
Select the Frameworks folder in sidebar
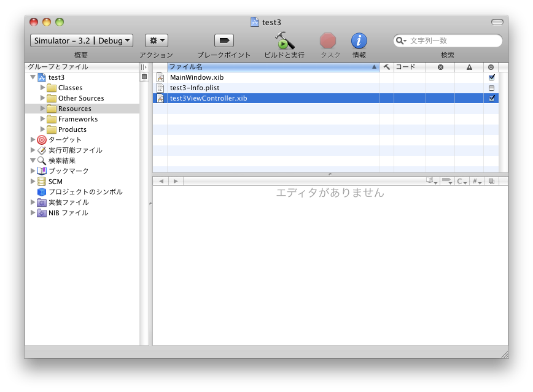77,119
